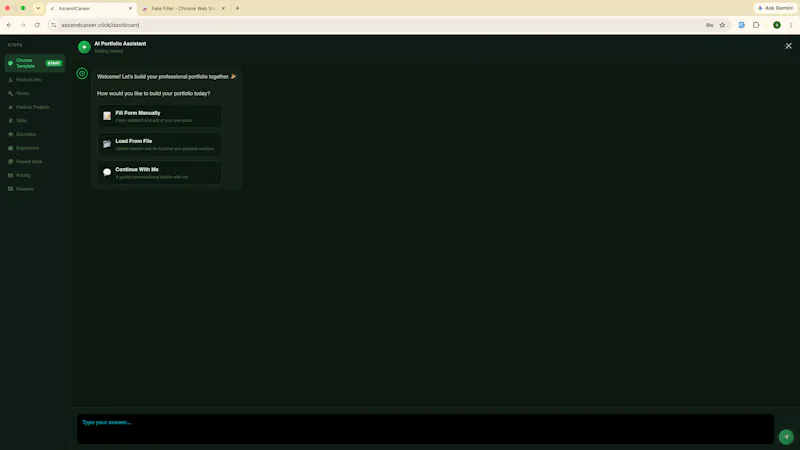Image resolution: width=800 pixels, height=450 pixels.
Task: Open the password key icon
Action: (x=710, y=25)
